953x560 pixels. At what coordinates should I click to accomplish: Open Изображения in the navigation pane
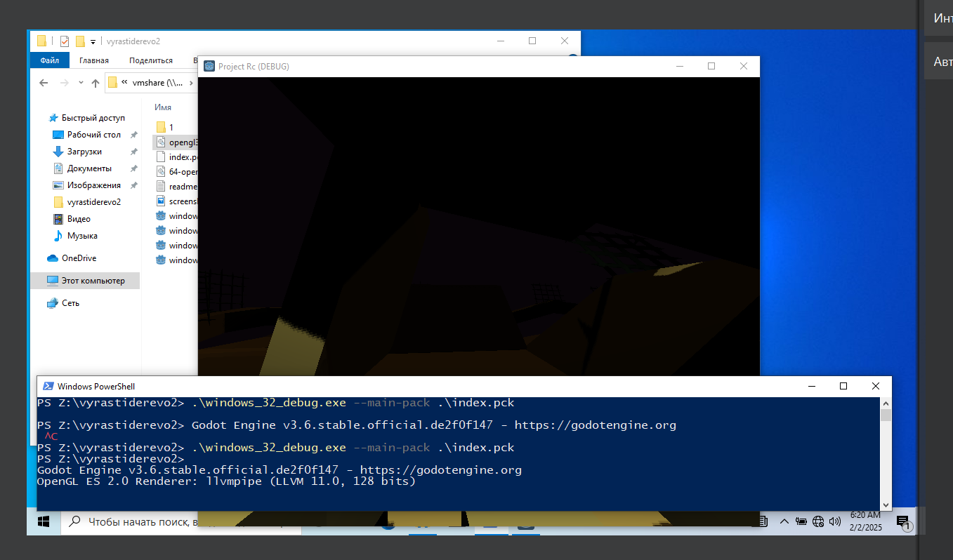click(94, 185)
